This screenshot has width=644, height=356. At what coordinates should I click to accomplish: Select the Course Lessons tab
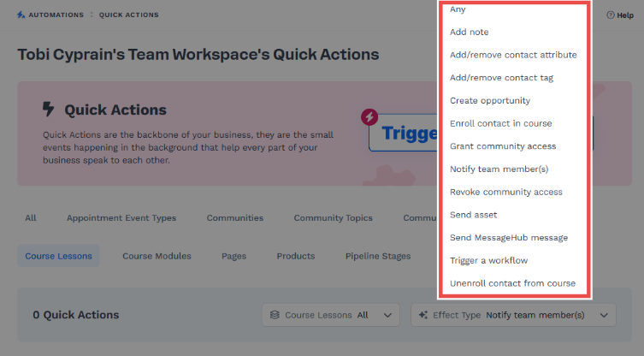[58, 256]
